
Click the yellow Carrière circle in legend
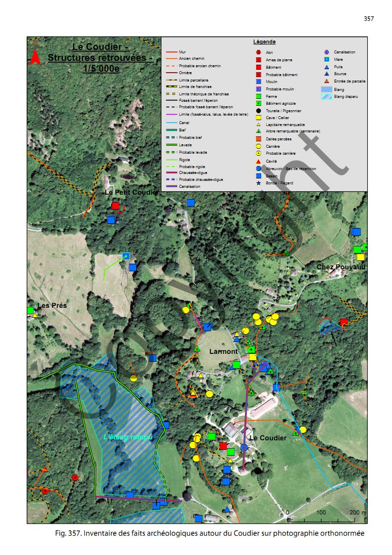coord(258,147)
